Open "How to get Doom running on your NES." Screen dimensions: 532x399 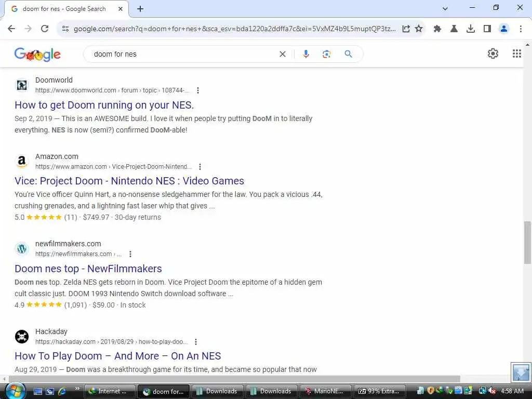[x=104, y=105]
